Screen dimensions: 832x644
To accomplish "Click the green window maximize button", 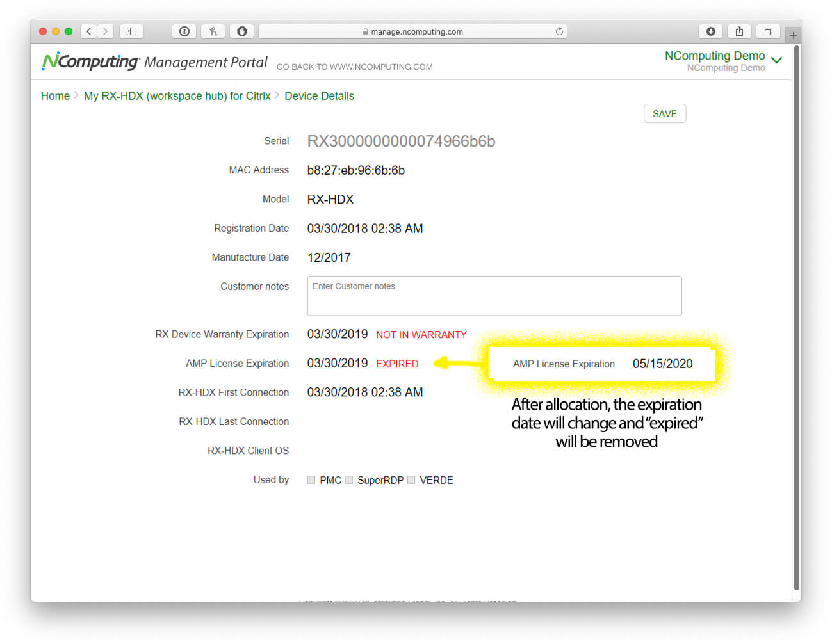I will [x=69, y=31].
